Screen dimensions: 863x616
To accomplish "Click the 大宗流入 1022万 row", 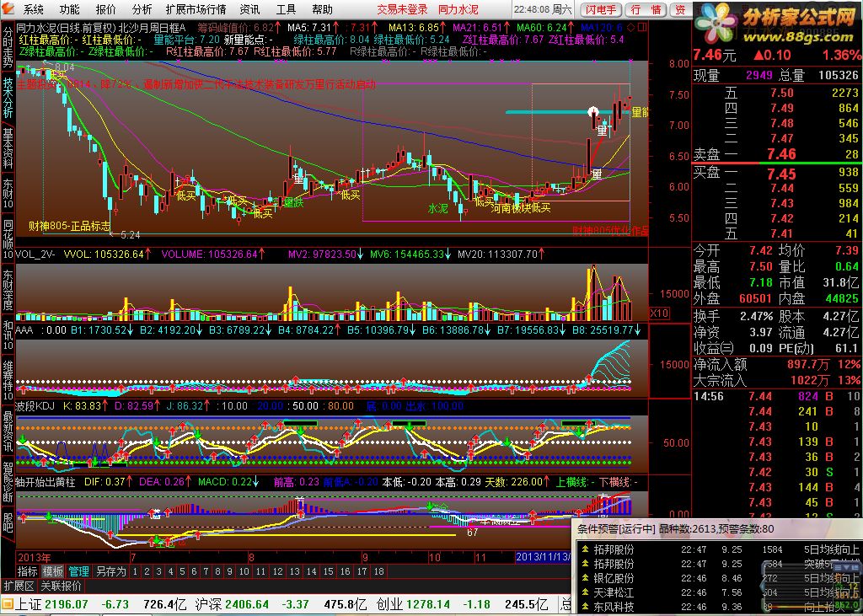I will click(776, 380).
